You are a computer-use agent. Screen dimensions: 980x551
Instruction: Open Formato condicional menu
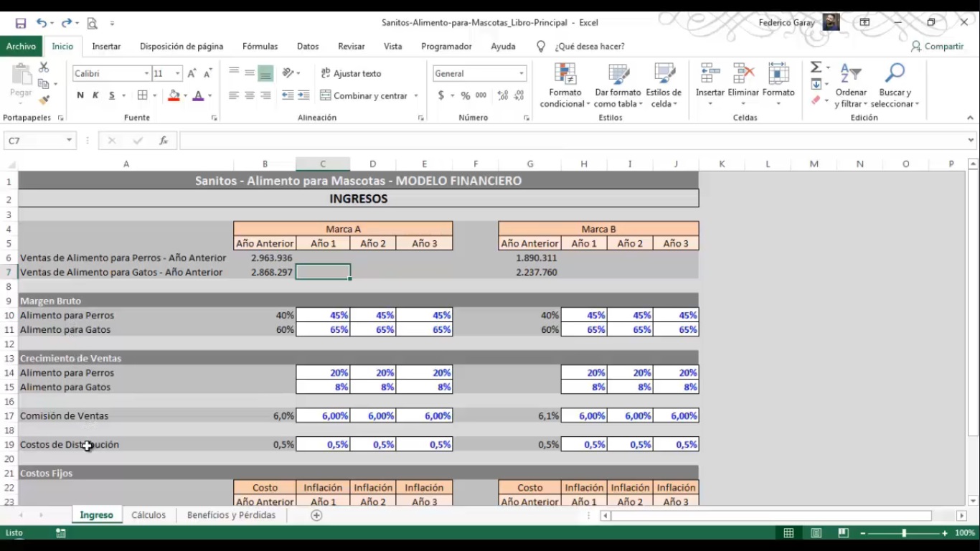(x=565, y=85)
